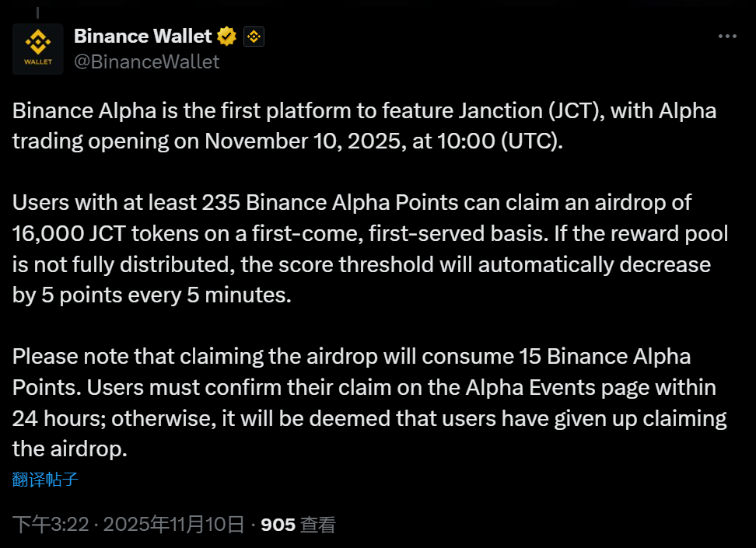Click the Binance affiliate badge icon
The height and width of the screenshot is (548, 756).
pos(254,37)
